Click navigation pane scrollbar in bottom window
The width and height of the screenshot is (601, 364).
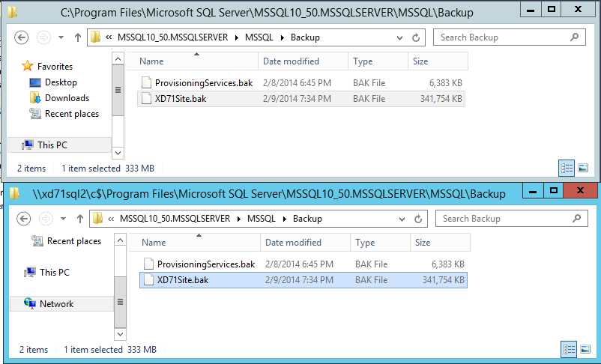[119, 285]
